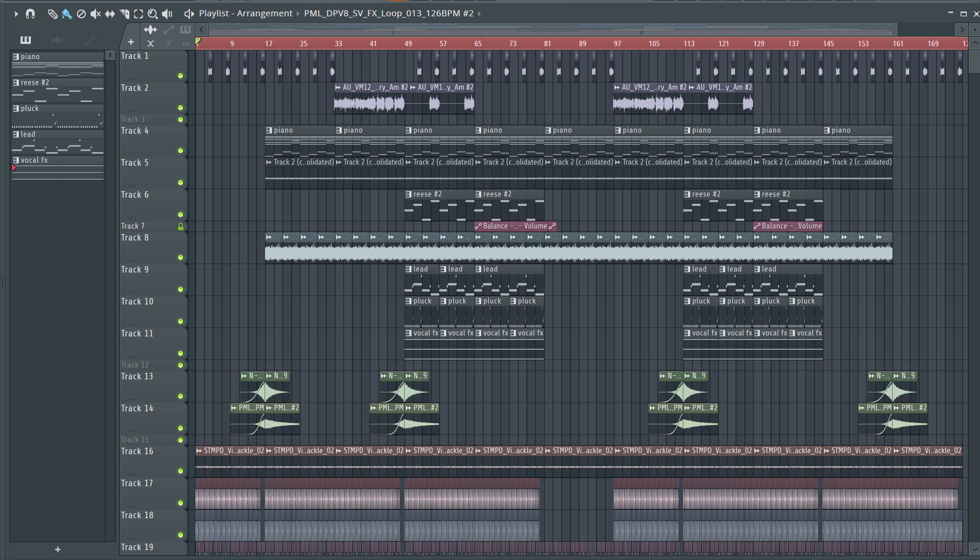This screenshot has height=560, width=980.
Task: Select the Track 12 header label
Action: tap(135, 365)
